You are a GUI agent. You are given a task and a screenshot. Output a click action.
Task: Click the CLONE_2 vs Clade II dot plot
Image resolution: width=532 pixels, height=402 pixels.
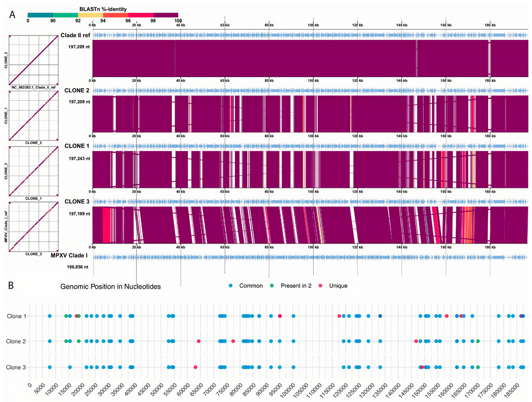[x=33, y=60]
